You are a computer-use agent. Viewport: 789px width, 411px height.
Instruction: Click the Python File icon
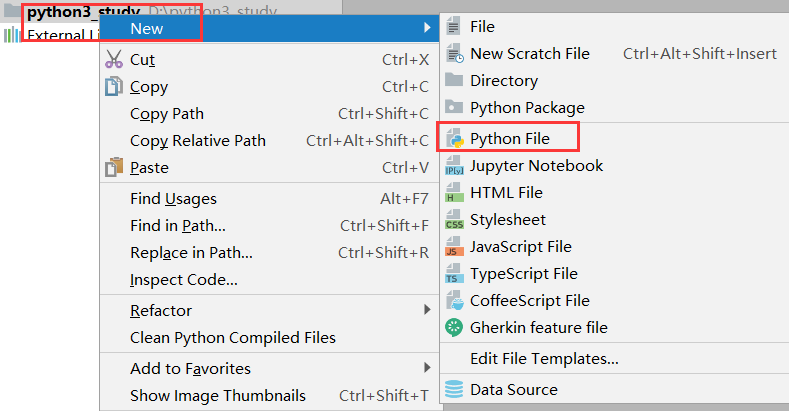click(455, 138)
